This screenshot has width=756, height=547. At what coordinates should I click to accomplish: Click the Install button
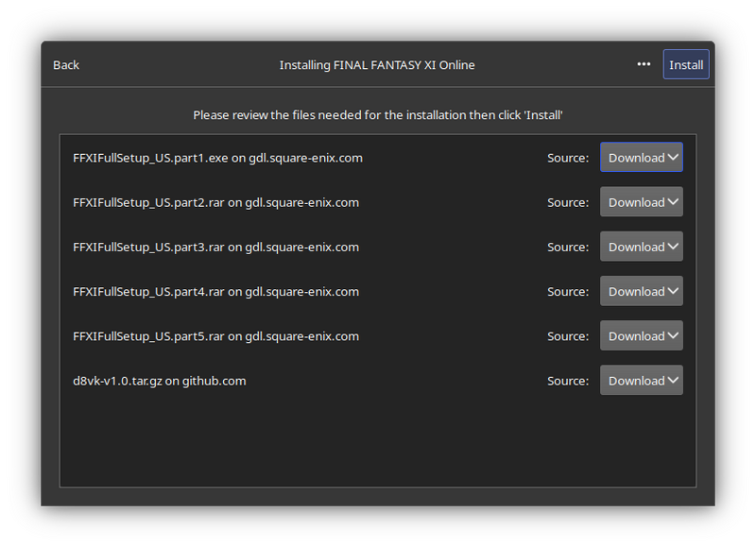tap(686, 64)
